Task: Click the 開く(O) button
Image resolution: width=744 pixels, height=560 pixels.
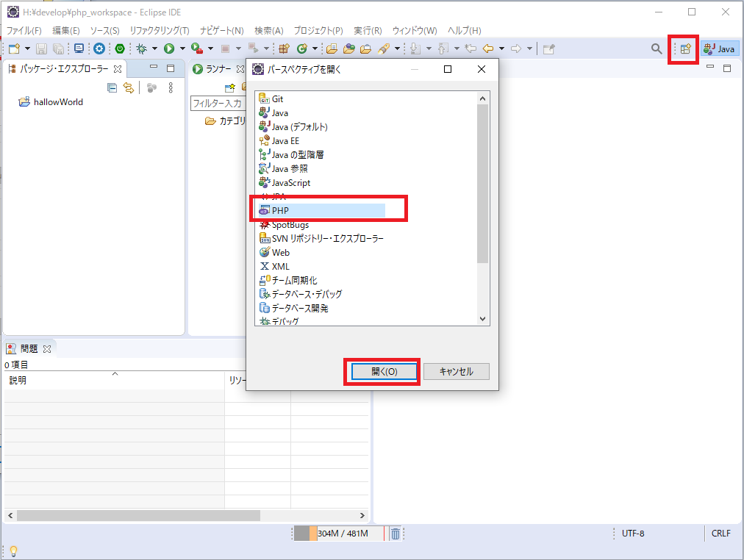Action: pos(384,371)
